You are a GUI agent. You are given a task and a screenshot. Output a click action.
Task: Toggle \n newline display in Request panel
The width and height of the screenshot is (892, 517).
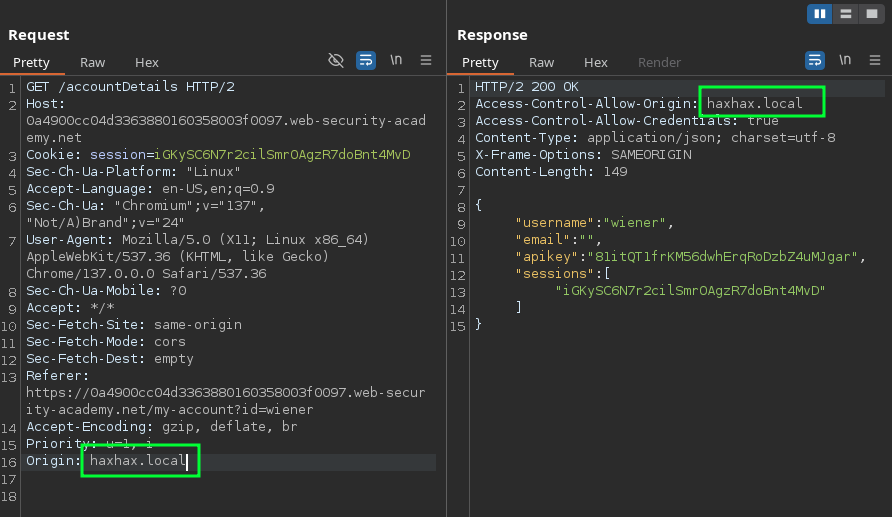(x=396, y=60)
